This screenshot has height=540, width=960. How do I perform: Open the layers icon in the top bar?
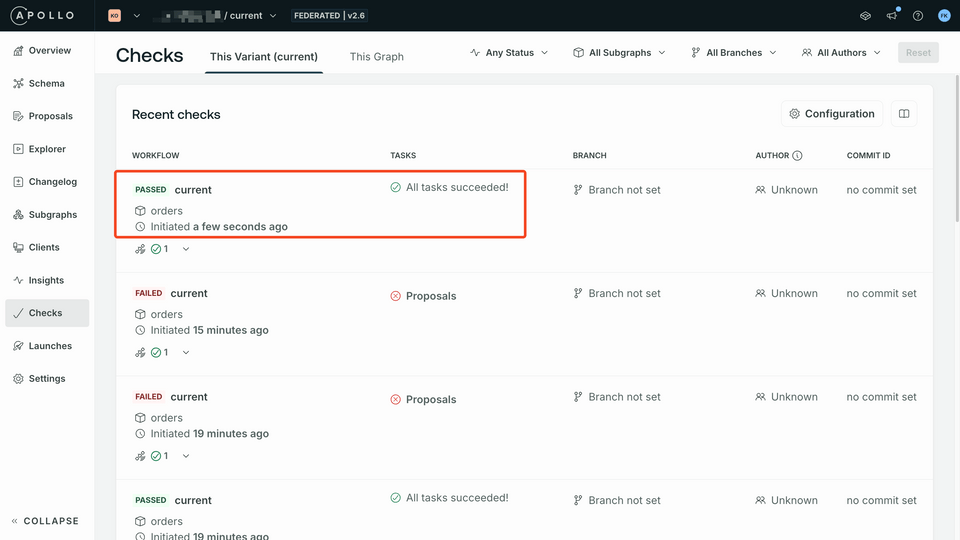coord(865,16)
